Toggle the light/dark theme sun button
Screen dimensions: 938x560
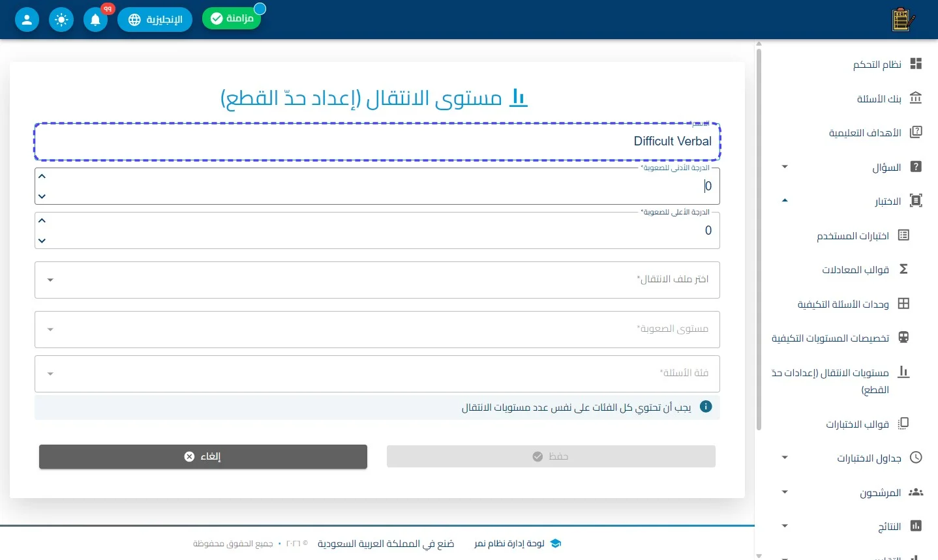tap(61, 20)
